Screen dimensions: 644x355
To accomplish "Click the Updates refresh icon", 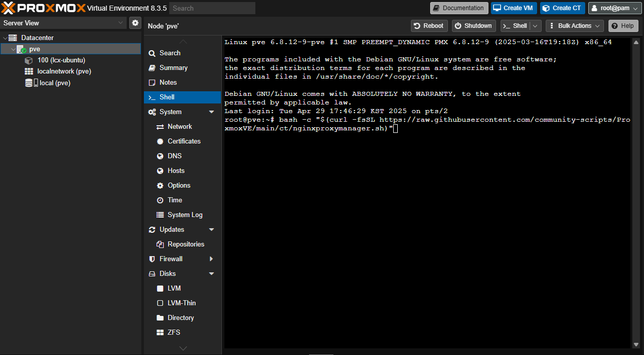I will pos(152,230).
